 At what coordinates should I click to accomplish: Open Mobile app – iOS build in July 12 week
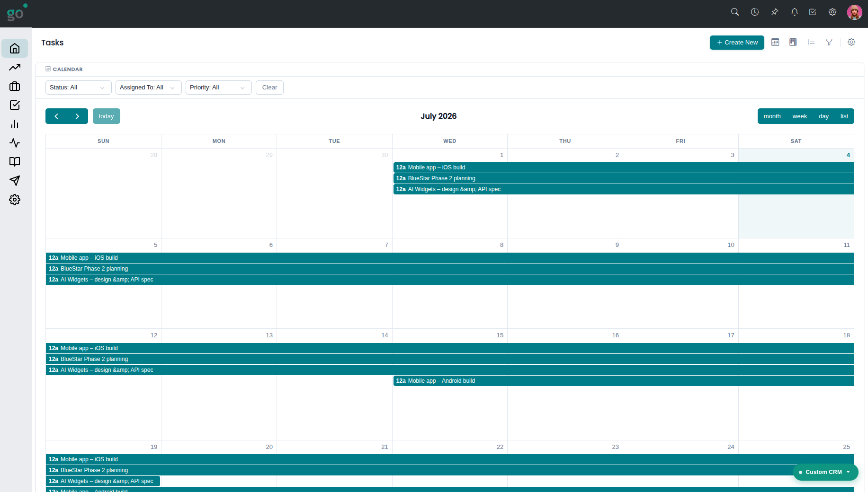pyautogui.click(x=450, y=348)
